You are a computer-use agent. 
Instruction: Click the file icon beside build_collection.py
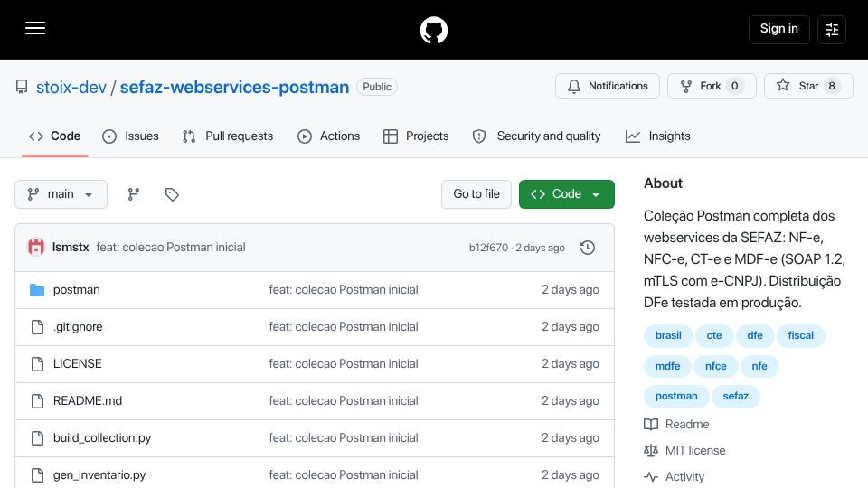[x=37, y=438]
